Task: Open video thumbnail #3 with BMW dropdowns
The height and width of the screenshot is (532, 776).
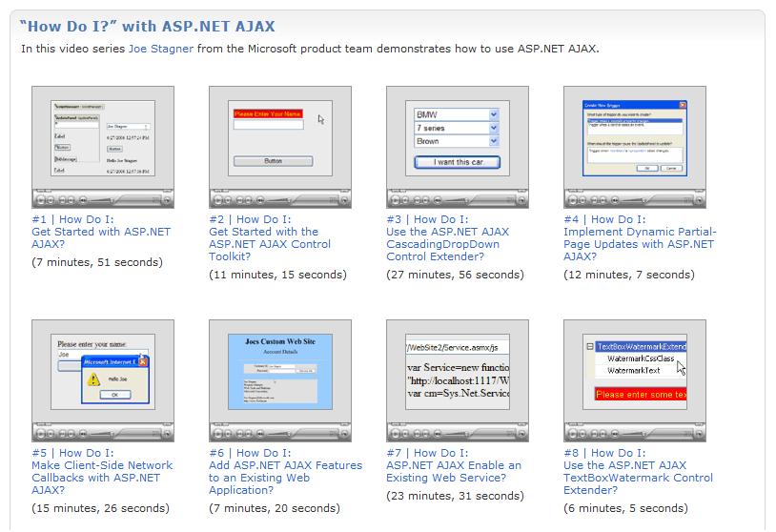Action: 458,147
